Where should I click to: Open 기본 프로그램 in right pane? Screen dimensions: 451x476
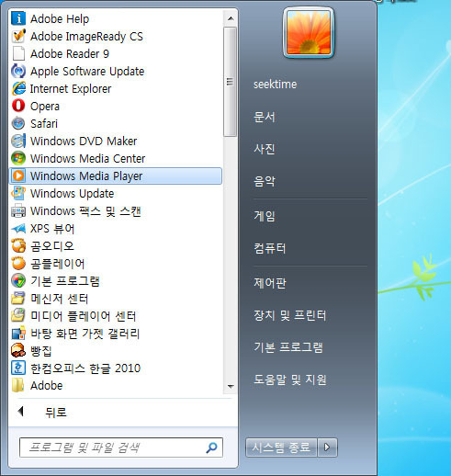coord(288,347)
